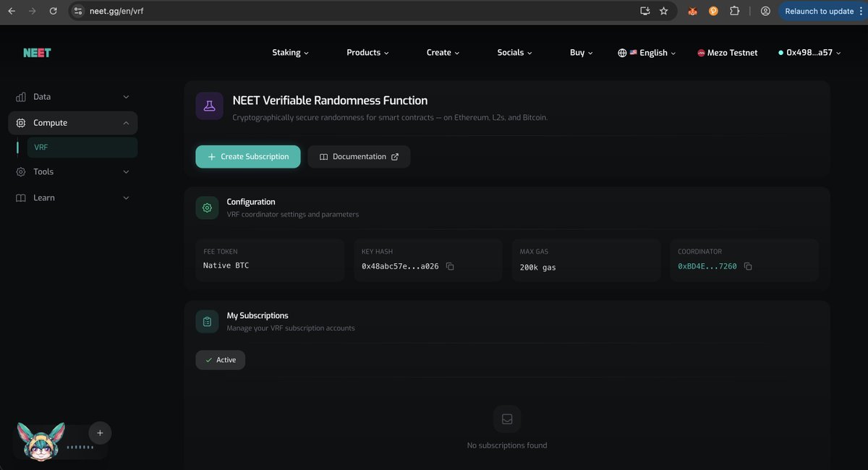Bookmark this page with the star icon
This screenshot has height=470, width=868.
pos(663,11)
